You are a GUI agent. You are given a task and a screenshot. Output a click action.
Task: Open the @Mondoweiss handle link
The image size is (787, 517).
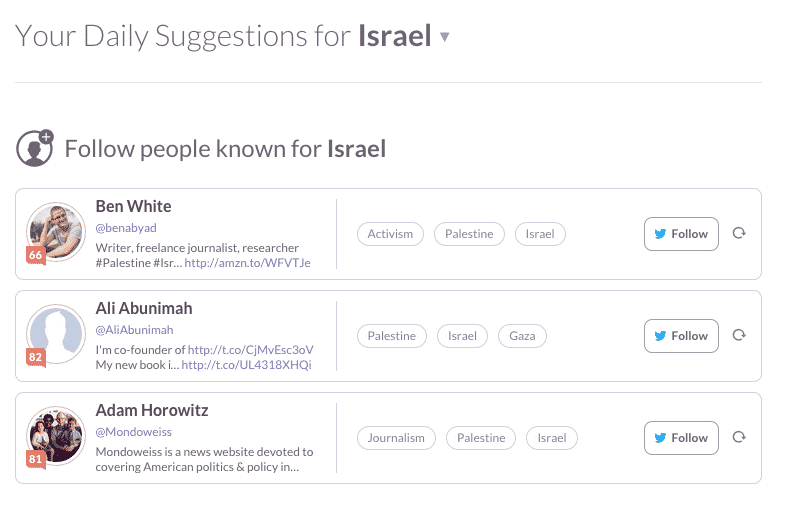(x=134, y=432)
